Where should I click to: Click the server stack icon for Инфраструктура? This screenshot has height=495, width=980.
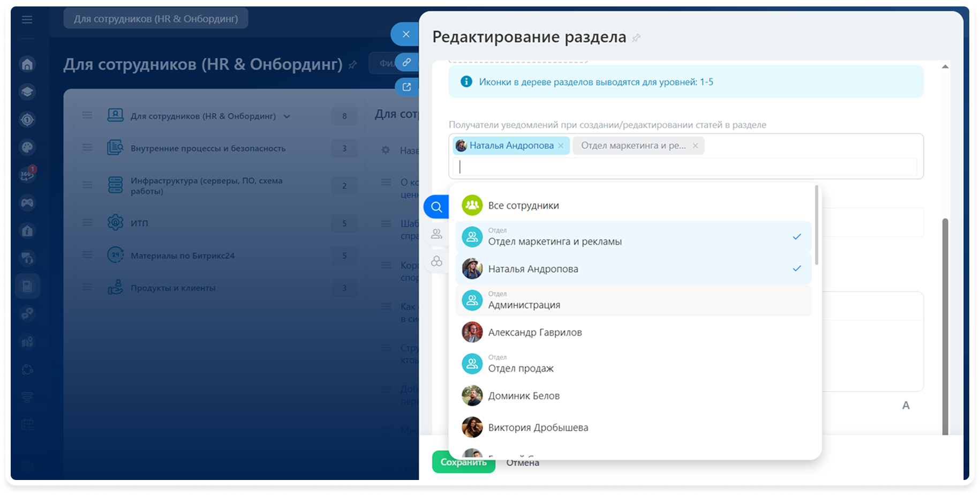click(115, 185)
